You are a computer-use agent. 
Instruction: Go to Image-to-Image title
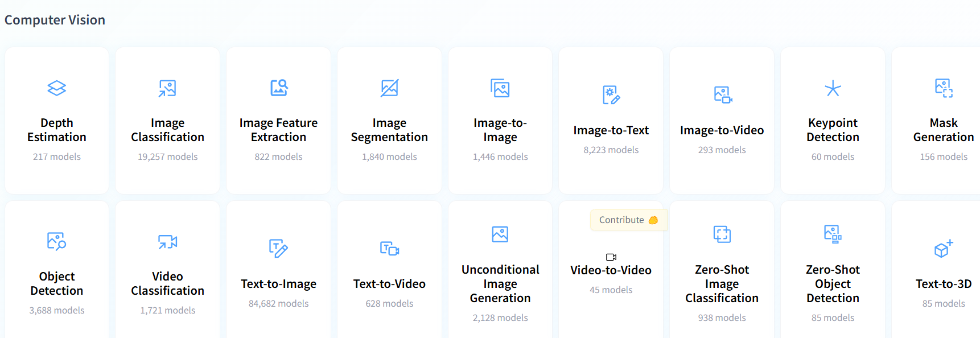point(500,130)
